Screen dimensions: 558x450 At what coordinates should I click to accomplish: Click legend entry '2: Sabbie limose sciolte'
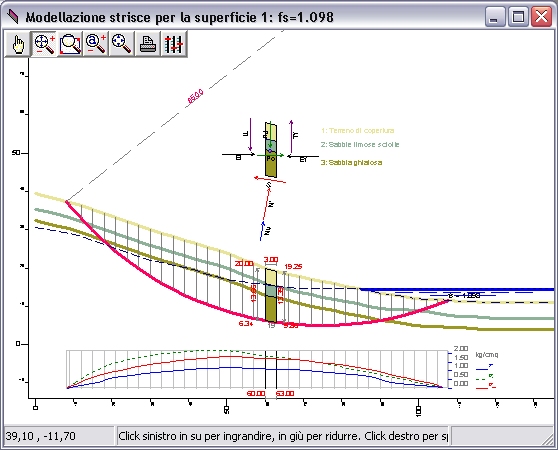360,144
